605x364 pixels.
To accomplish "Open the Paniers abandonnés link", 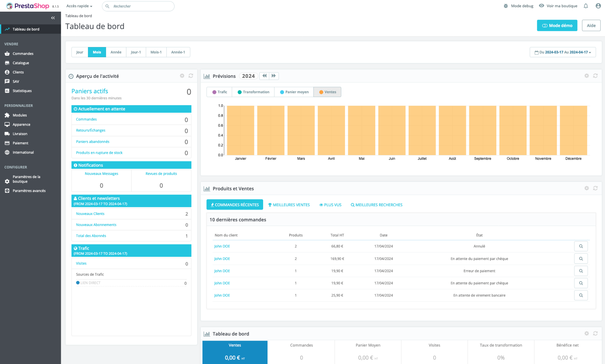I will [93, 142].
